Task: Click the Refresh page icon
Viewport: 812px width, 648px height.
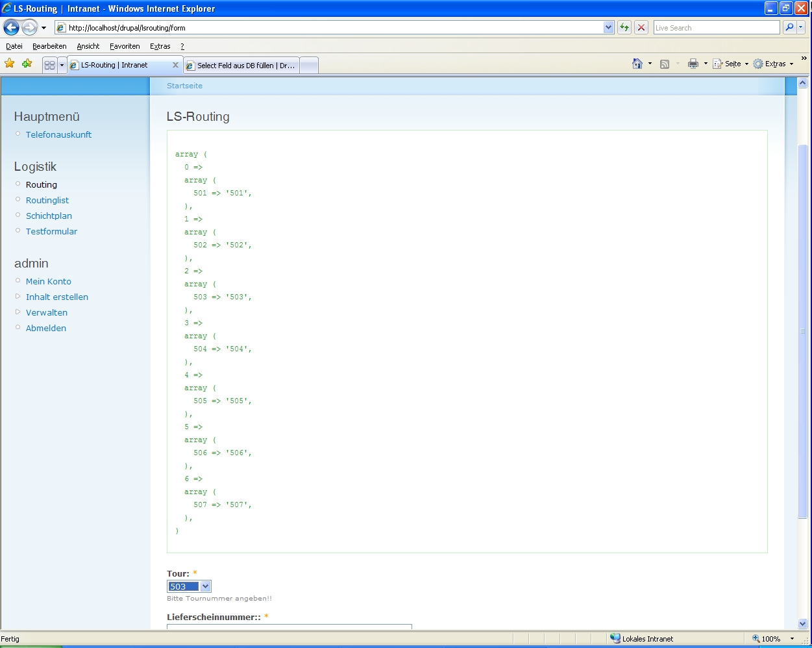Action: (624, 27)
